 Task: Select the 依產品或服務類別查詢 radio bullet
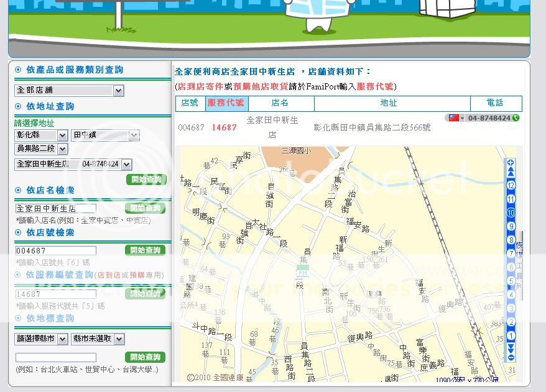pyautogui.click(x=18, y=70)
